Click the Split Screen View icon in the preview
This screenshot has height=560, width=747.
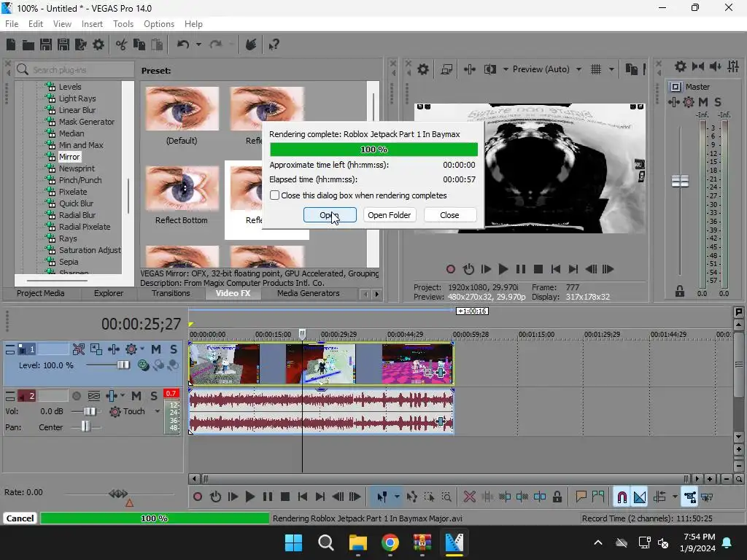click(489, 69)
